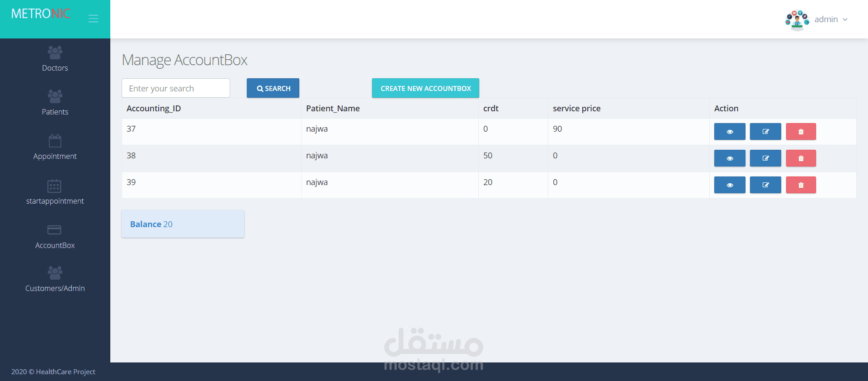The height and width of the screenshot is (381, 868).
Task: Click najwa in row 39
Action: [317, 182]
